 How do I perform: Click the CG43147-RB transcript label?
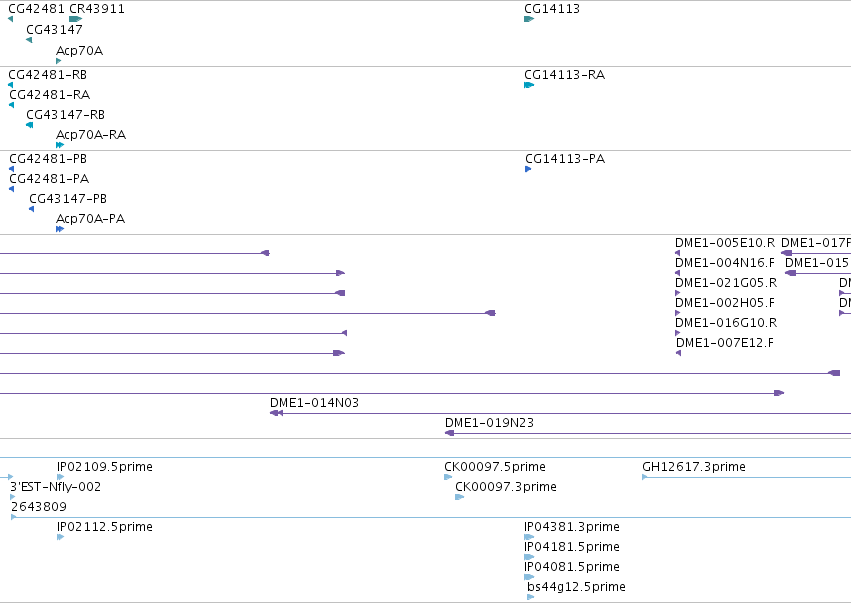click(66, 115)
